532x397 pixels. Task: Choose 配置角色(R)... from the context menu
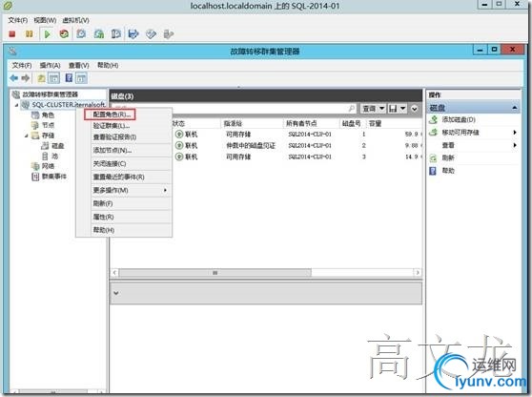click(112, 115)
